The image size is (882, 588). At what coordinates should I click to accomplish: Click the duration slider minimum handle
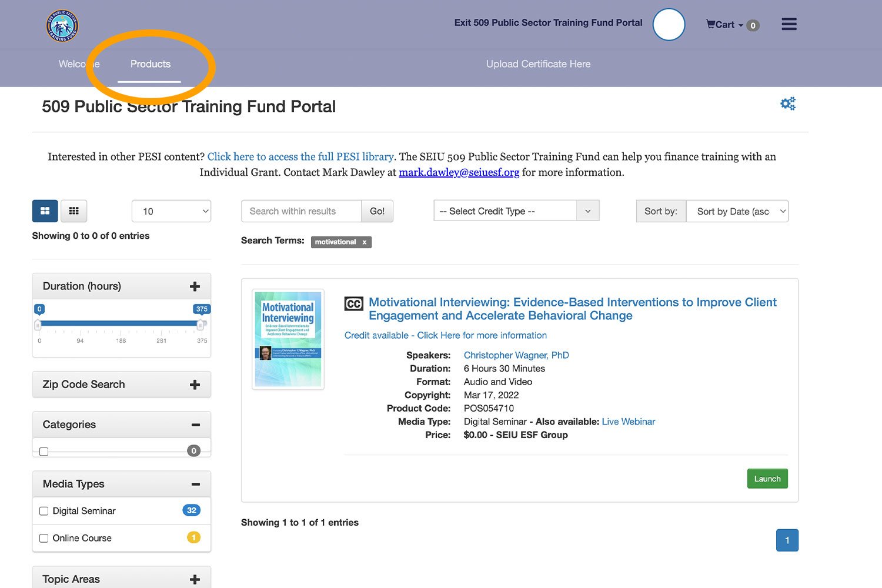tap(38, 325)
